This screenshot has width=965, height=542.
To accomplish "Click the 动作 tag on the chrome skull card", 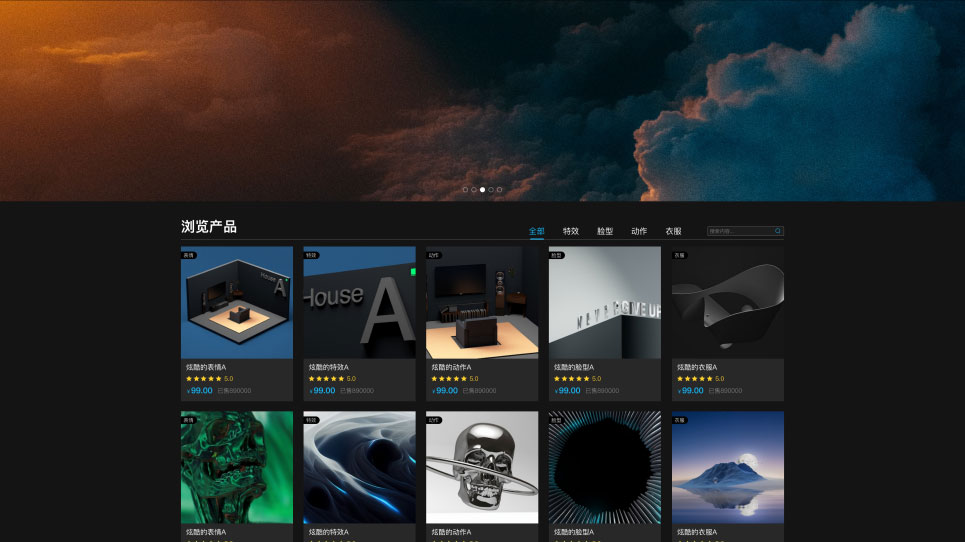I will 434,420.
